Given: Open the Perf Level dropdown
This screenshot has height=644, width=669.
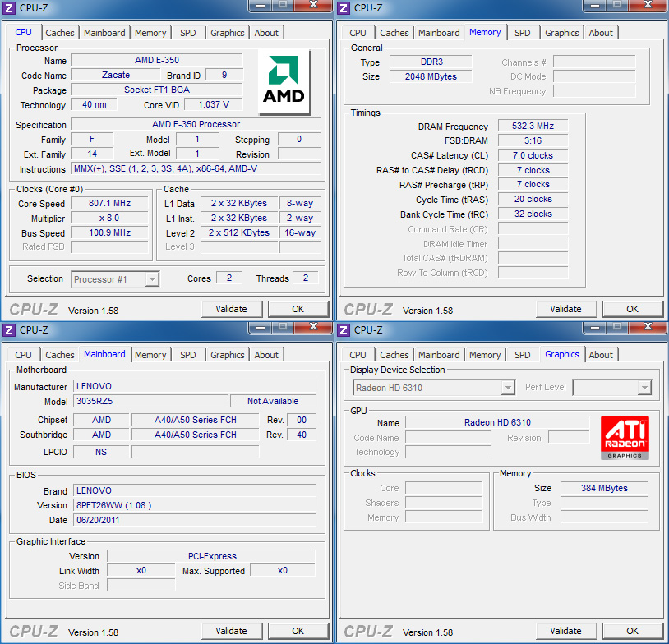Looking at the screenshot, I should pos(611,388).
